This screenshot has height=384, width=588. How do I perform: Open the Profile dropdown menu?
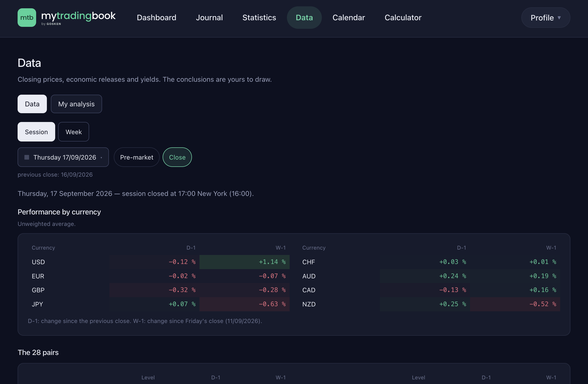pyautogui.click(x=546, y=18)
